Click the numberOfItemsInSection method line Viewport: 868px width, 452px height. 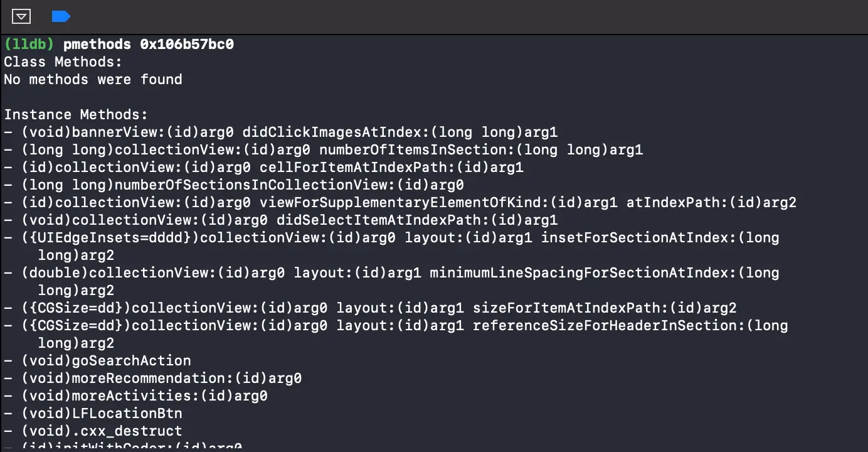point(323,150)
